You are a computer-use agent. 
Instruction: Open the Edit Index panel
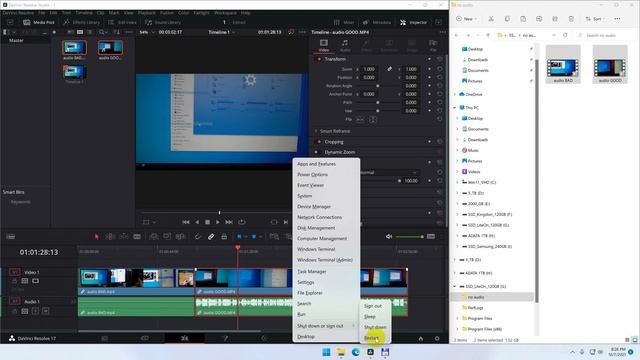coord(122,22)
